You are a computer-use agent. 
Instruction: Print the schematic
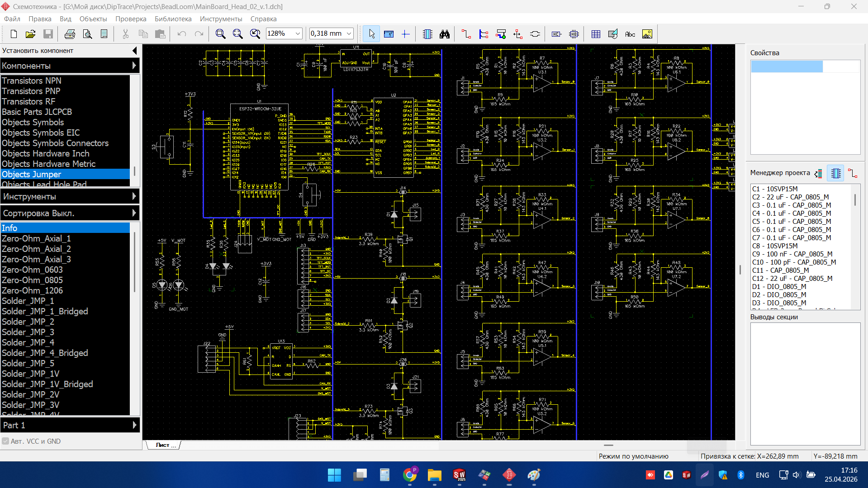pos(70,34)
